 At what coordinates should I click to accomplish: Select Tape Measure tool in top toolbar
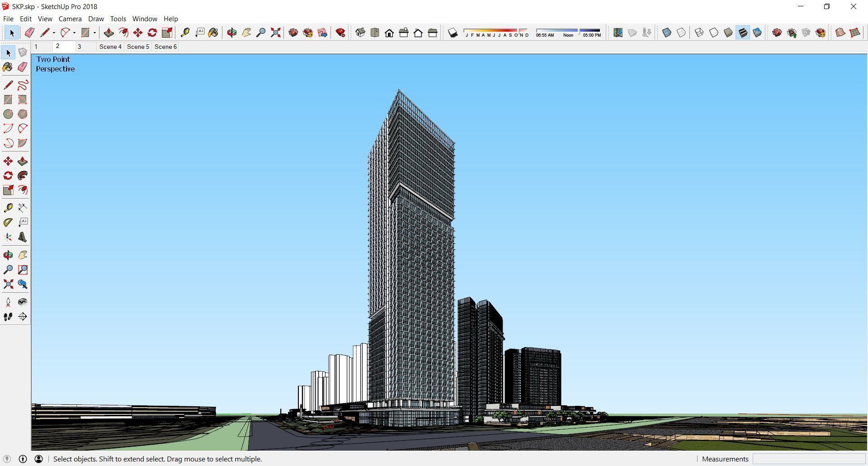click(x=185, y=33)
